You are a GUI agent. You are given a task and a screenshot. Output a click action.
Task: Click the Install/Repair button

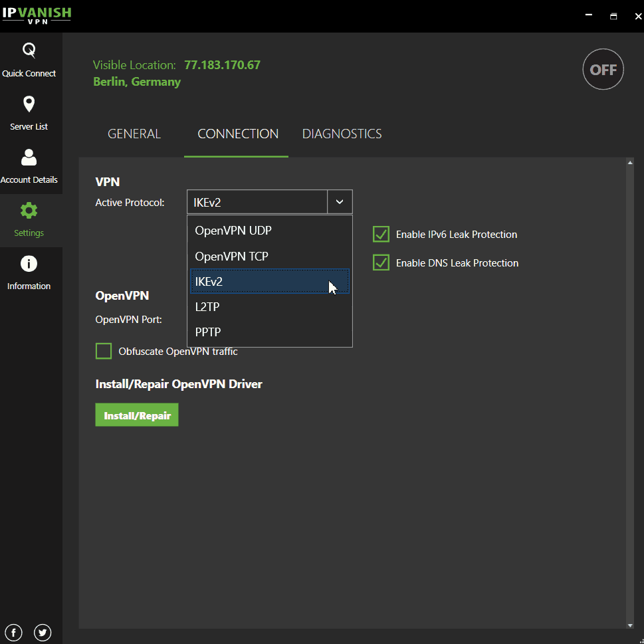point(137,415)
